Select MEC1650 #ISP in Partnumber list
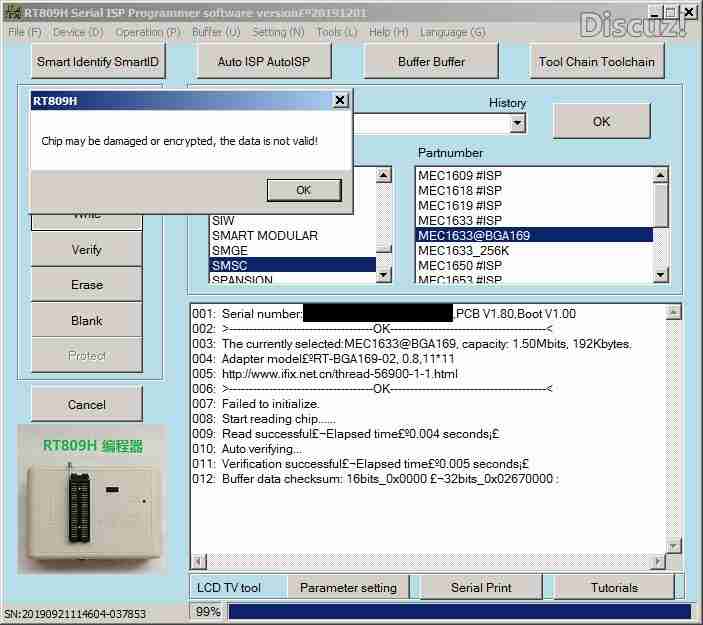This screenshot has height=625, width=703. (x=460, y=266)
